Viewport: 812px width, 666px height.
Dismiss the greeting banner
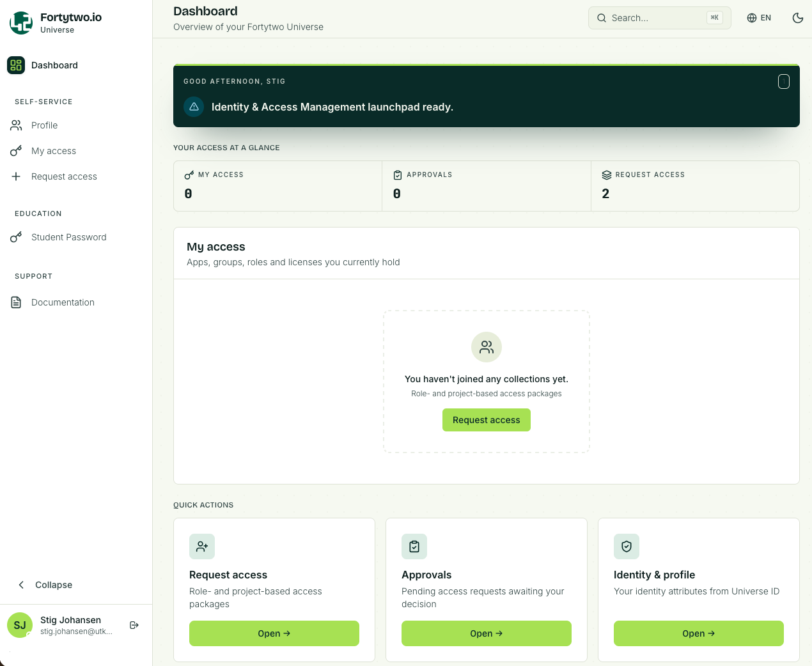click(x=783, y=81)
